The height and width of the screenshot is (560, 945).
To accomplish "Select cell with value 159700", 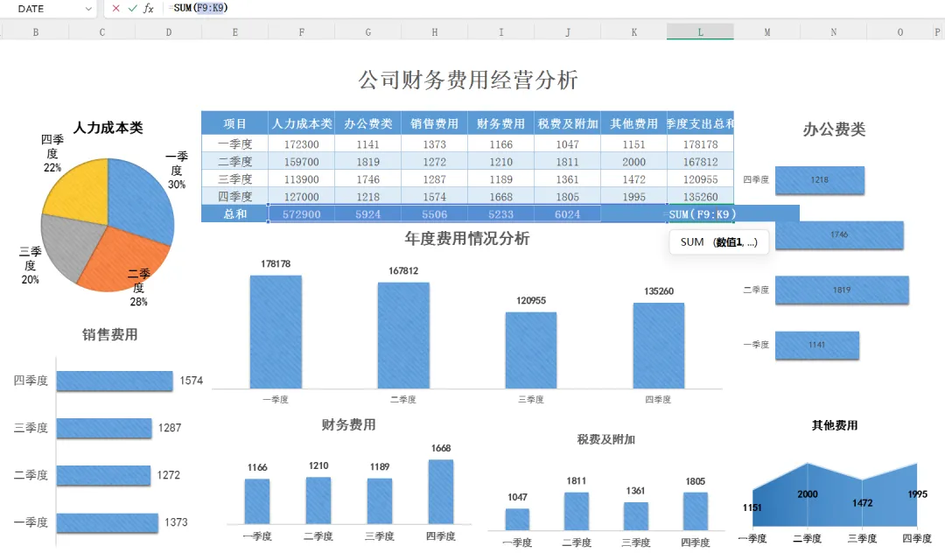I will pyautogui.click(x=301, y=162).
